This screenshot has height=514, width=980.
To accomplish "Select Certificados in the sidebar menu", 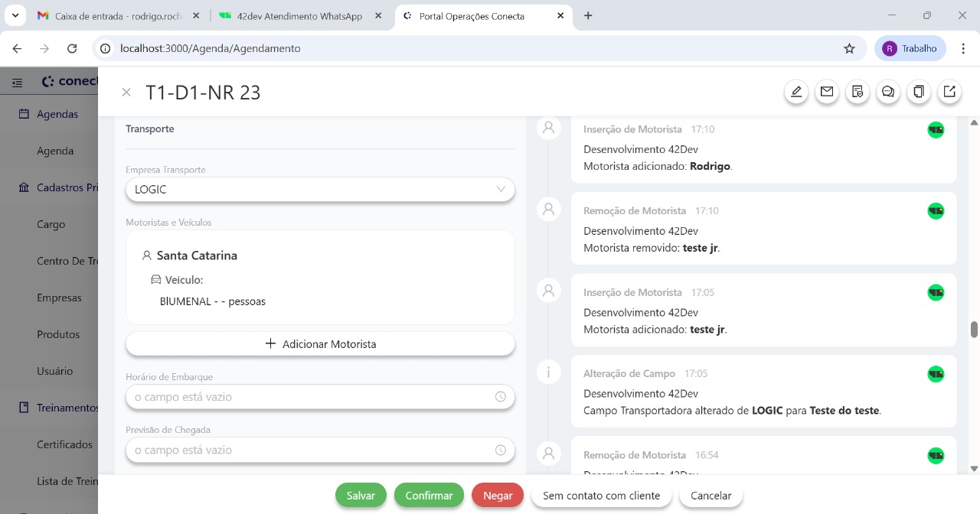I will tap(64, 444).
